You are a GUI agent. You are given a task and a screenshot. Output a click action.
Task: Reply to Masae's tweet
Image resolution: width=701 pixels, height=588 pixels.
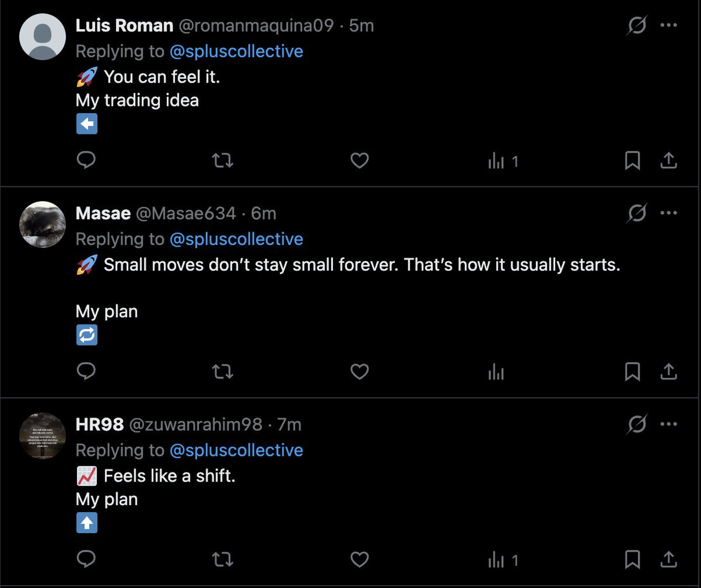[x=86, y=371]
